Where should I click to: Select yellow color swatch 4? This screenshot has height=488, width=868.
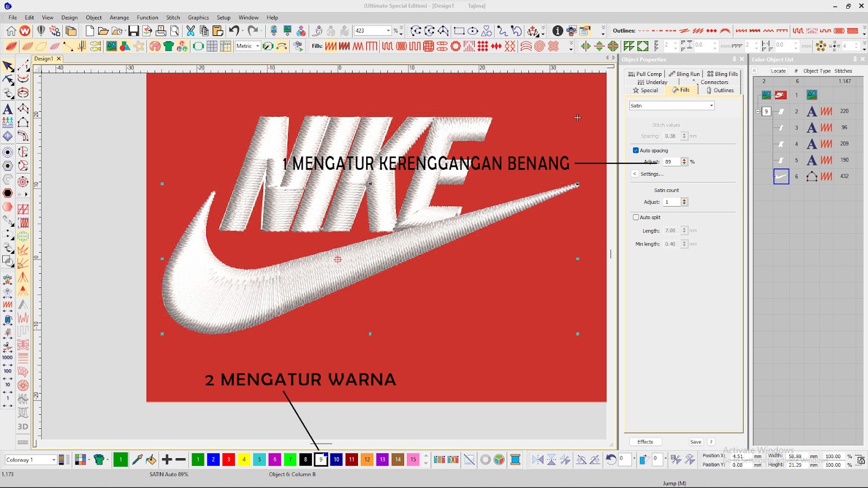tap(244, 460)
